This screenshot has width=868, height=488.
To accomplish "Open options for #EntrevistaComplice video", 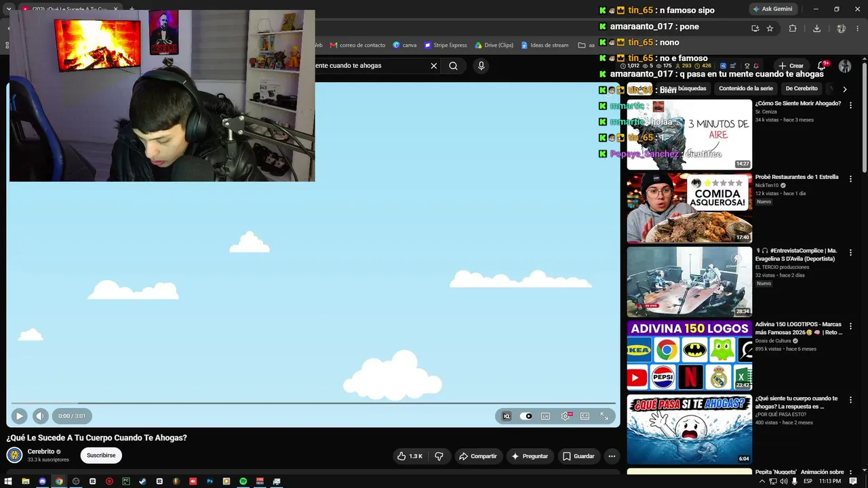I will click(x=850, y=252).
